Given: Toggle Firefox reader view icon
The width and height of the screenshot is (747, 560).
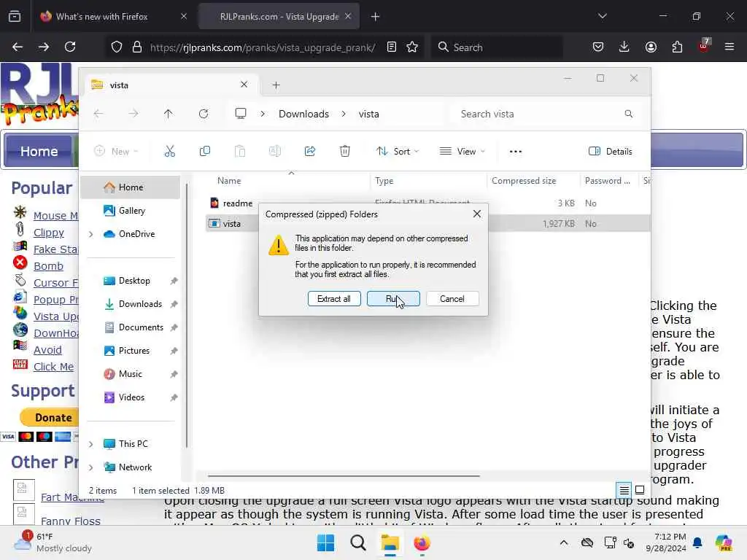Looking at the screenshot, I should [392, 47].
